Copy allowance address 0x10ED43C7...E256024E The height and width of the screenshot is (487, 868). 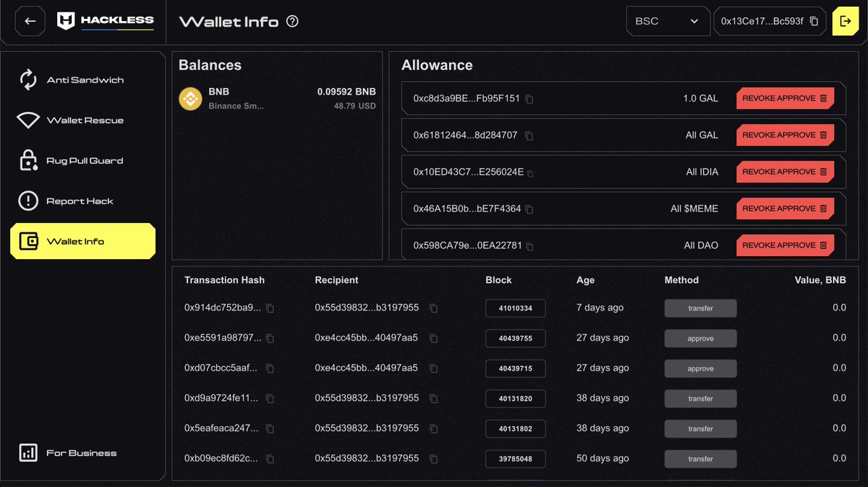coord(531,173)
